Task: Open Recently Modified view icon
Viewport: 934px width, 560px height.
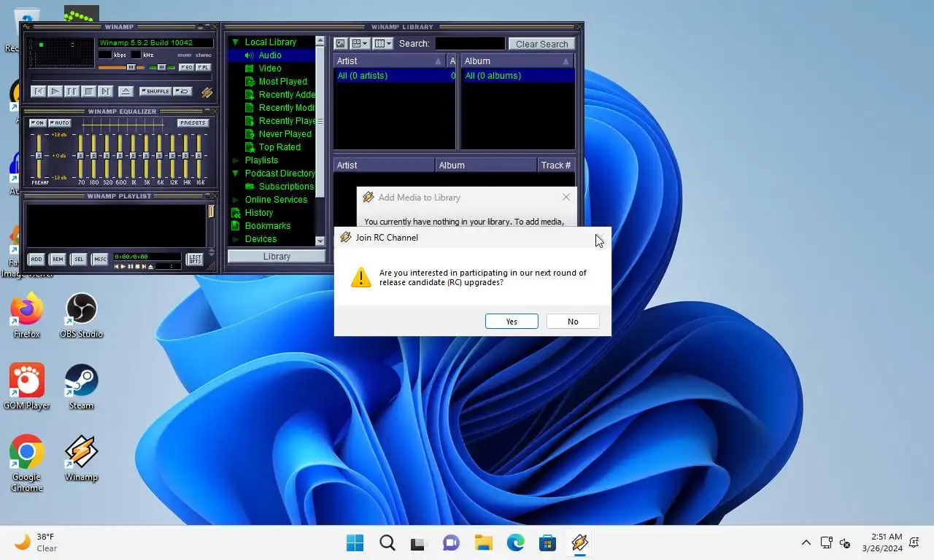Action: pos(250,108)
